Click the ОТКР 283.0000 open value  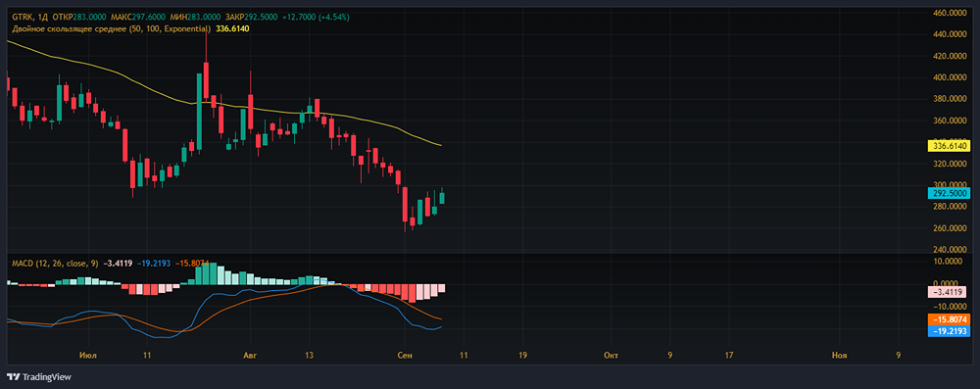(80, 17)
